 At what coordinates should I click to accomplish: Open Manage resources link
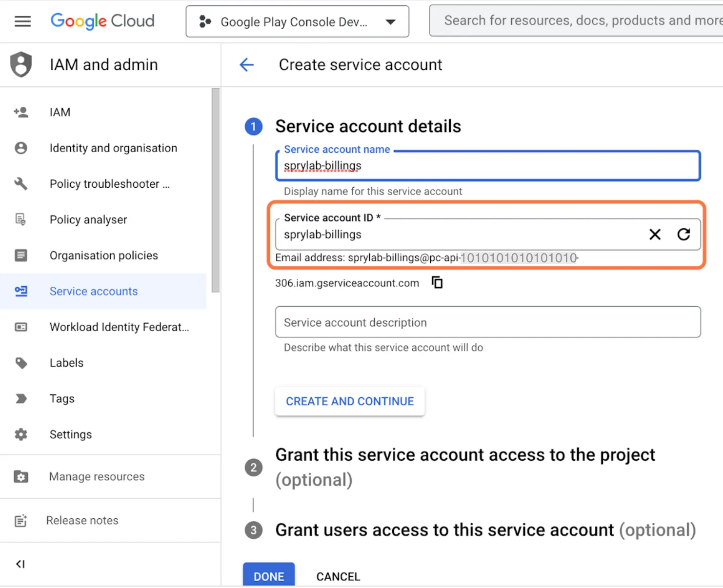[x=97, y=476]
